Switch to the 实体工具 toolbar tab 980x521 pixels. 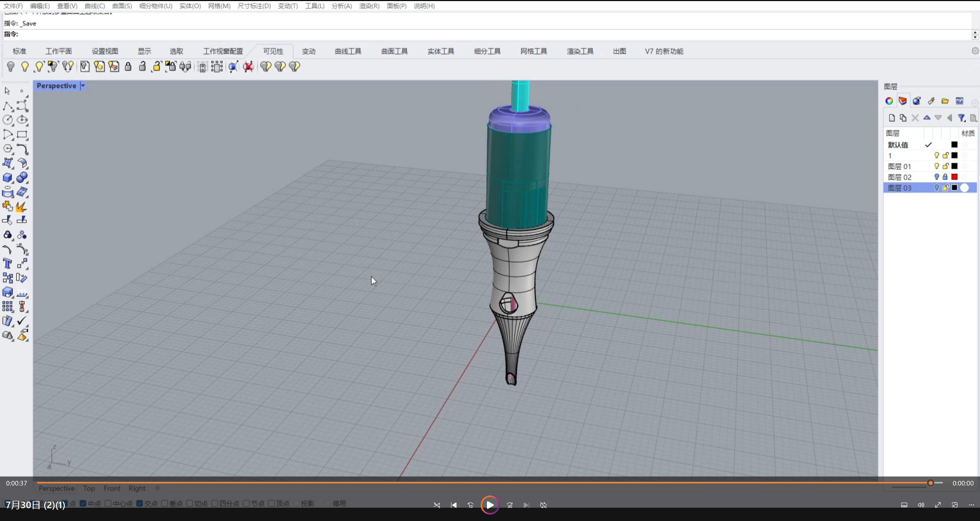click(441, 51)
